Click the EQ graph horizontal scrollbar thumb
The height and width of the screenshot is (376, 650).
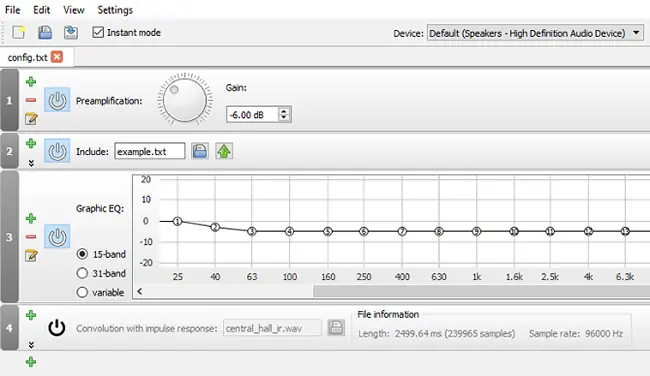click(482, 291)
